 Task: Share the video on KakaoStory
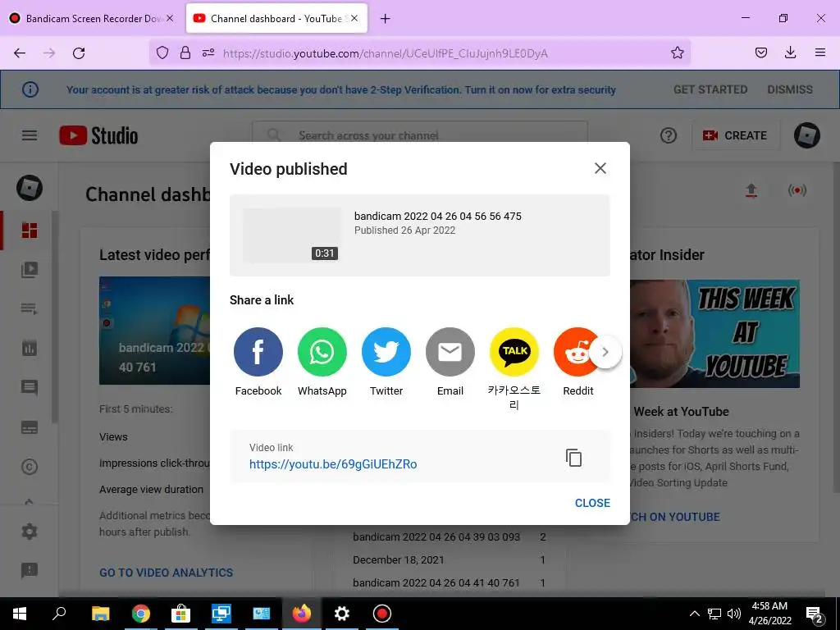(514, 352)
